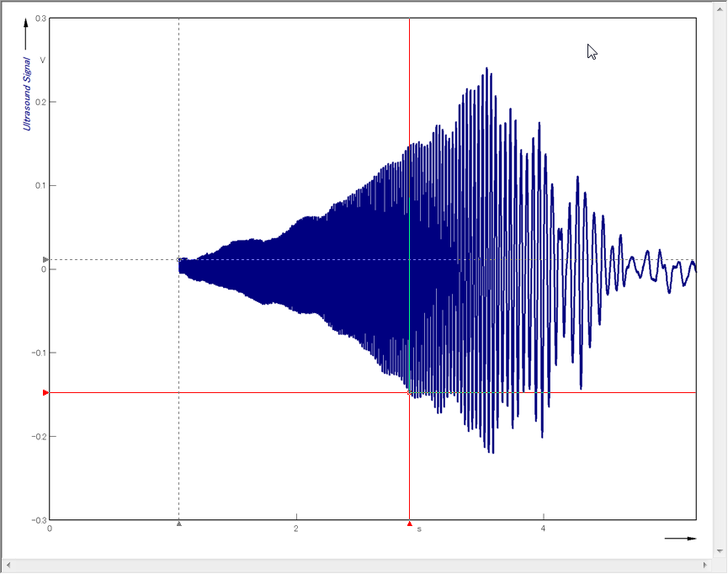Click the Ultrasound Signal axis label
728x574 pixels.
[27, 93]
